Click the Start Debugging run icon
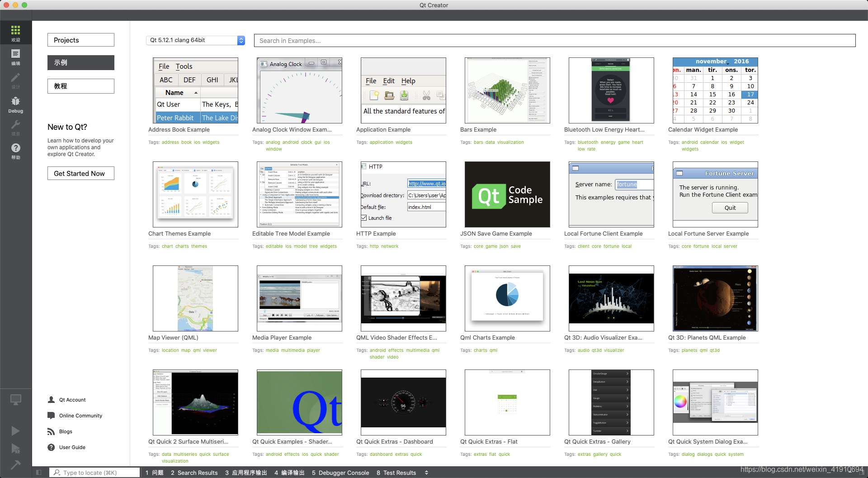 coord(15,448)
